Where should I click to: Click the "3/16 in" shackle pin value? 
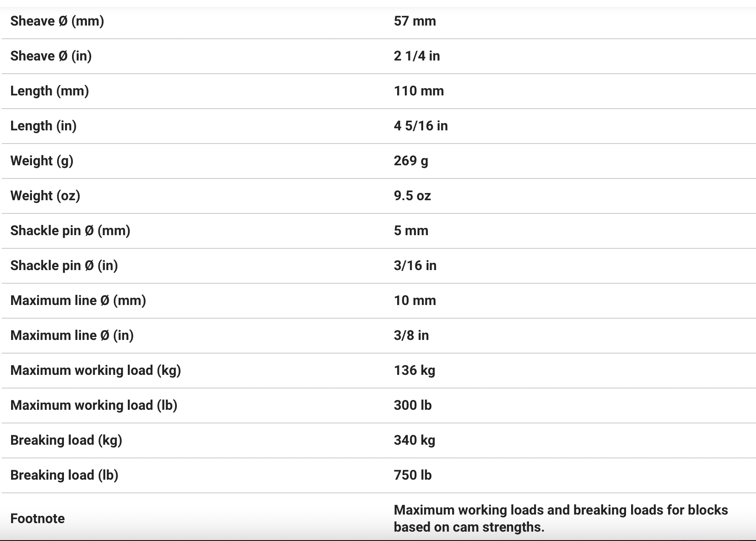click(x=415, y=265)
